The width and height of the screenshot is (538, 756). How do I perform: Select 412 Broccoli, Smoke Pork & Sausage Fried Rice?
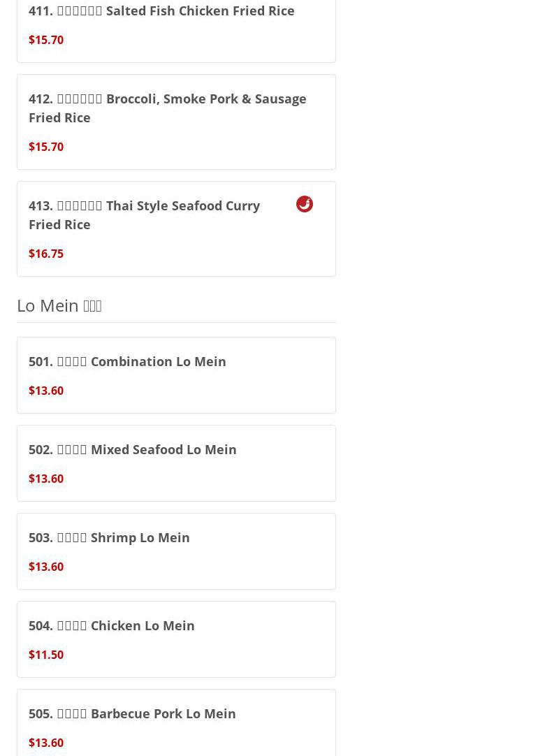[167, 108]
